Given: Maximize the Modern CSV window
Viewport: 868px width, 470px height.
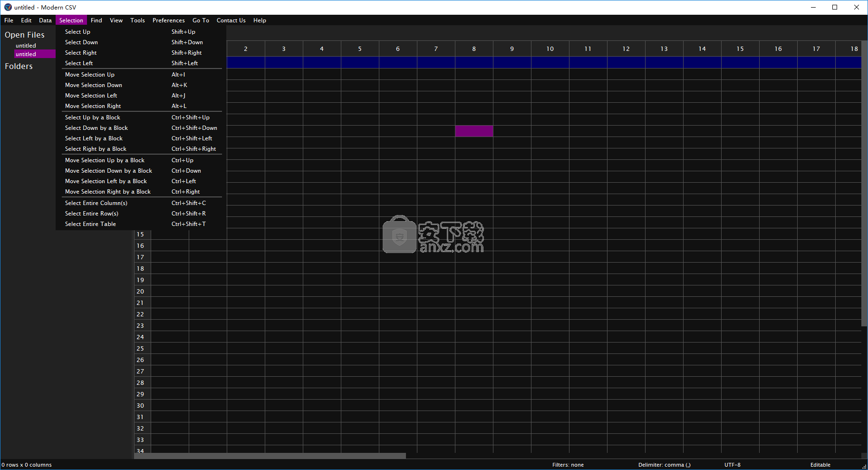Looking at the screenshot, I should 835,7.
